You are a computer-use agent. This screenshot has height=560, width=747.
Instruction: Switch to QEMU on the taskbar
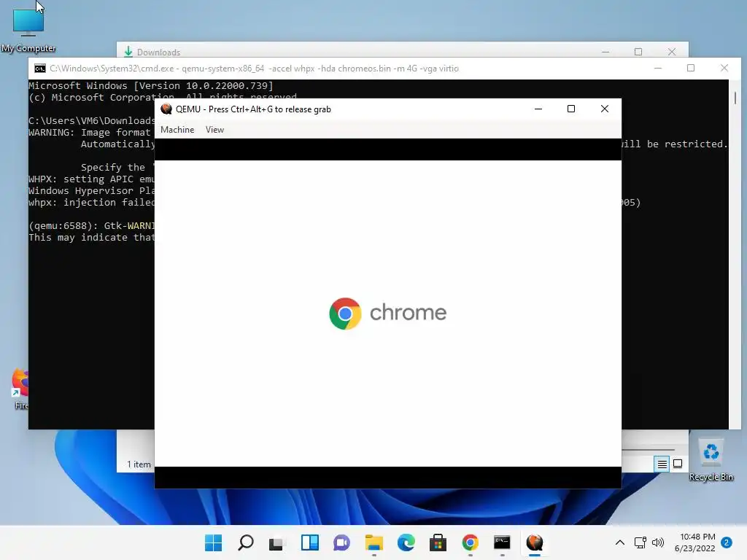[535, 542]
